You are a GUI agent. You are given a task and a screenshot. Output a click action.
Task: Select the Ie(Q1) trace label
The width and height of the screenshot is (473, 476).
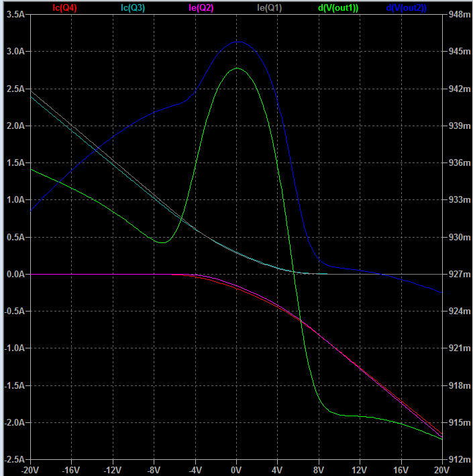click(270, 8)
